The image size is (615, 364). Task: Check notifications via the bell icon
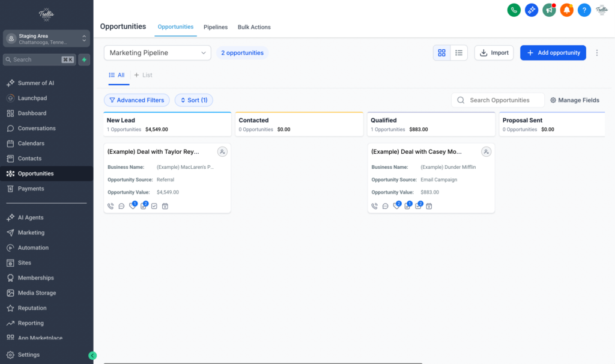(x=566, y=10)
